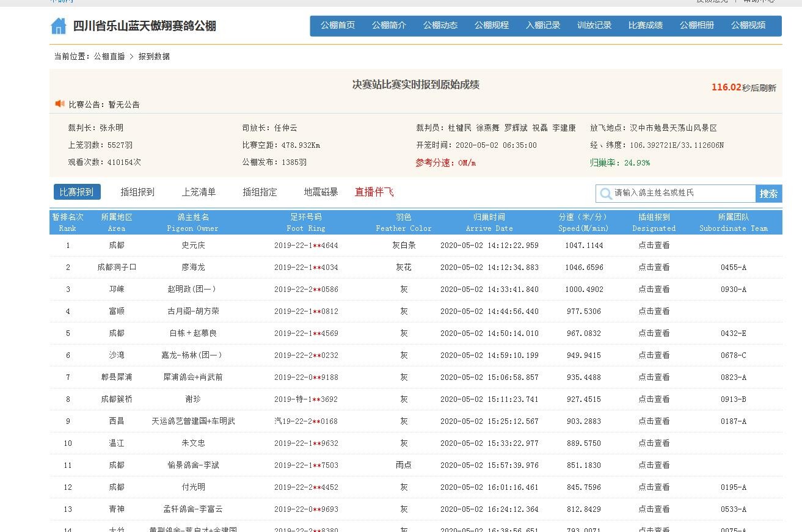802x532 pixels.
Task: Click 公棚直播 in the breadcrumb
Action: [109, 56]
